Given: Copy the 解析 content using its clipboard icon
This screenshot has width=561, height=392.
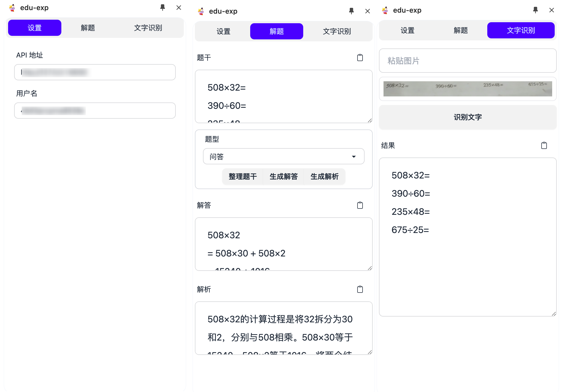Looking at the screenshot, I should pos(360,289).
